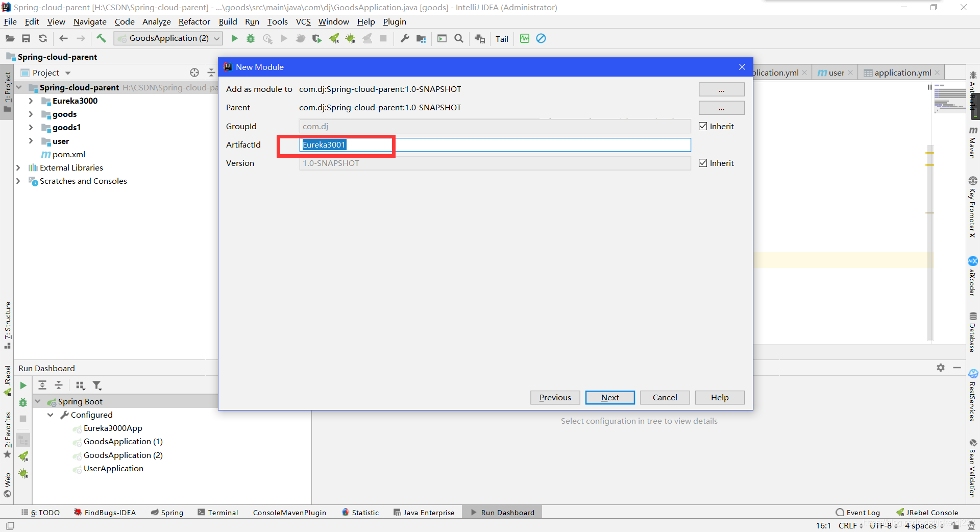Collapse the Spring Boot dashboard node
Screen dimensions: 980x532
(x=38, y=401)
